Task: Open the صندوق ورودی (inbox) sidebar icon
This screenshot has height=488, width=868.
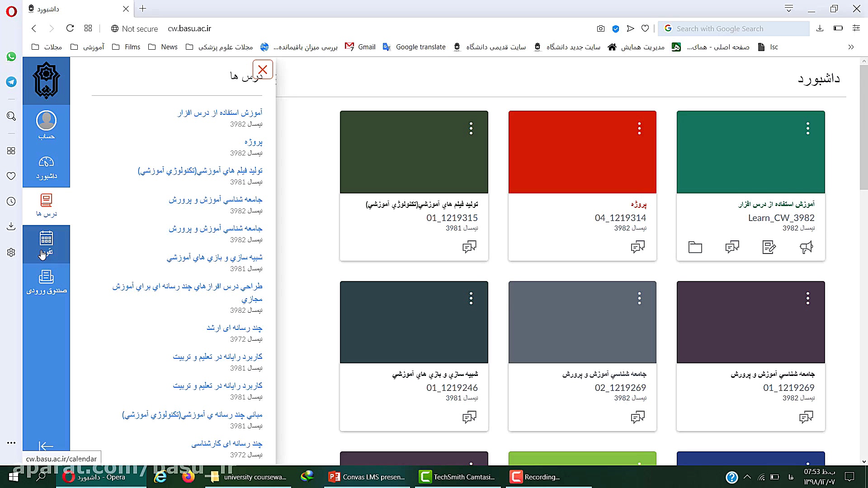Action: click(x=46, y=280)
